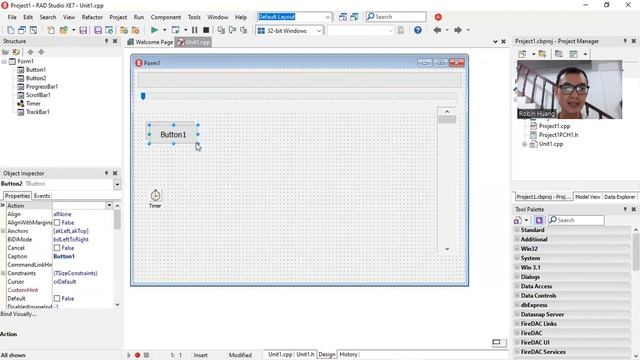Switch to the Welcome Page tab
The image size is (640, 360).
click(x=150, y=42)
